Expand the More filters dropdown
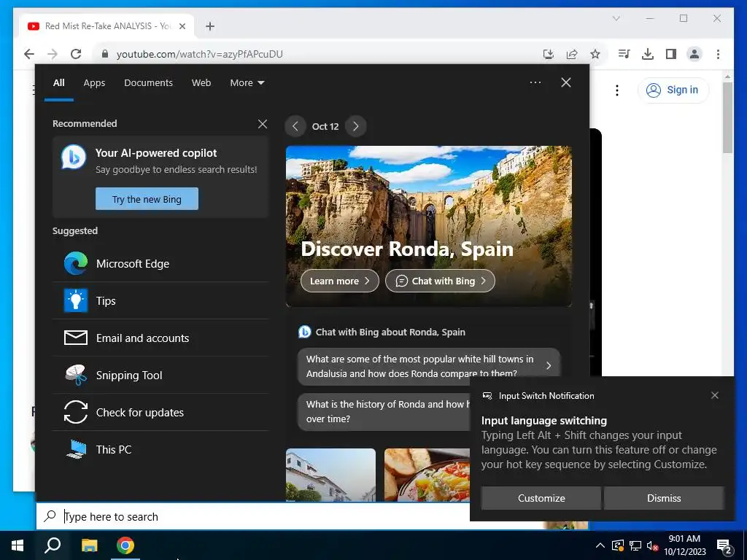 pos(247,83)
